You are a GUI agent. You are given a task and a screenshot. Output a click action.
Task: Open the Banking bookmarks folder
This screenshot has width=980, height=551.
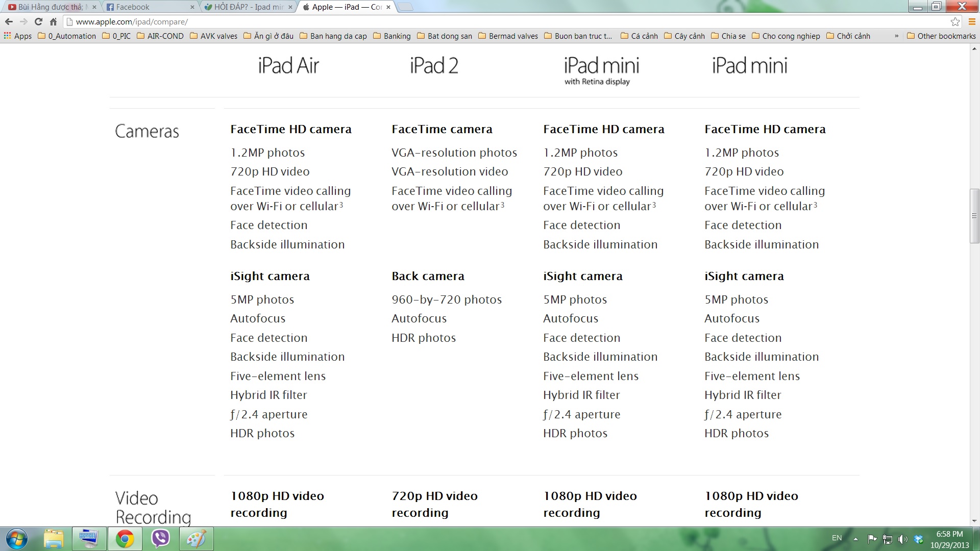(x=392, y=36)
